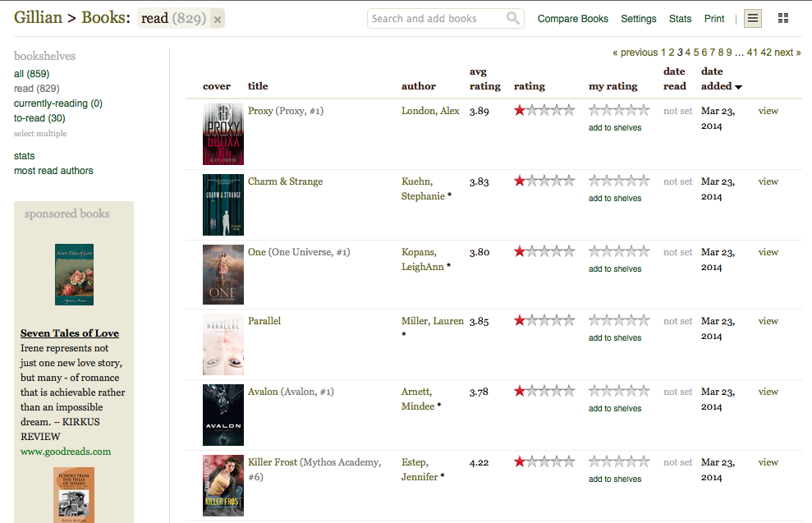Viewport: 812px width, 523px height.
Task: Open Seven Tales of Love sponsored cover
Action: tap(75, 274)
